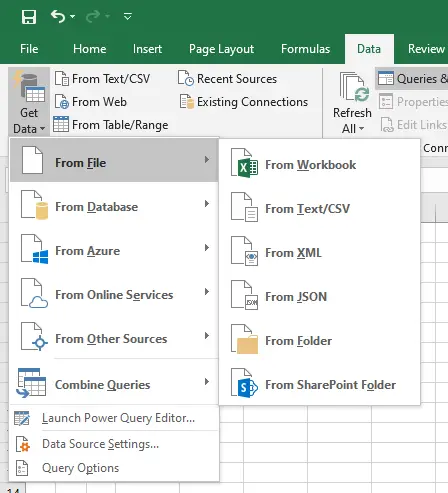Click the Excel workbook icon
448x493 pixels.
pyautogui.click(x=244, y=163)
